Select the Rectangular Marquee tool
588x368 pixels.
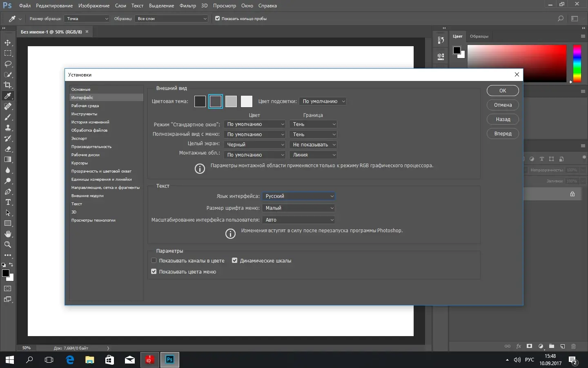8,53
